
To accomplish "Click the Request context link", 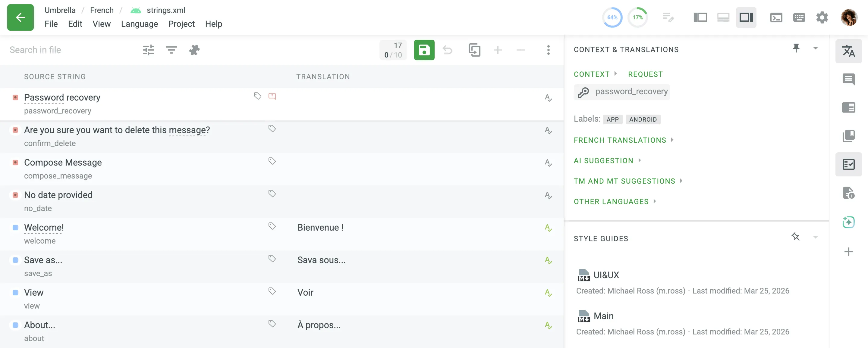I will pos(645,74).
